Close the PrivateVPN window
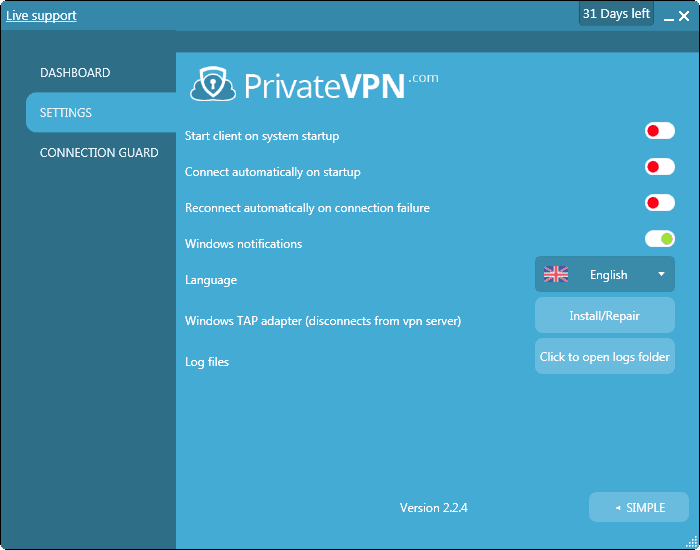This screenshot has width=700, height=550. pyautogui.click(x=683, y=17)
